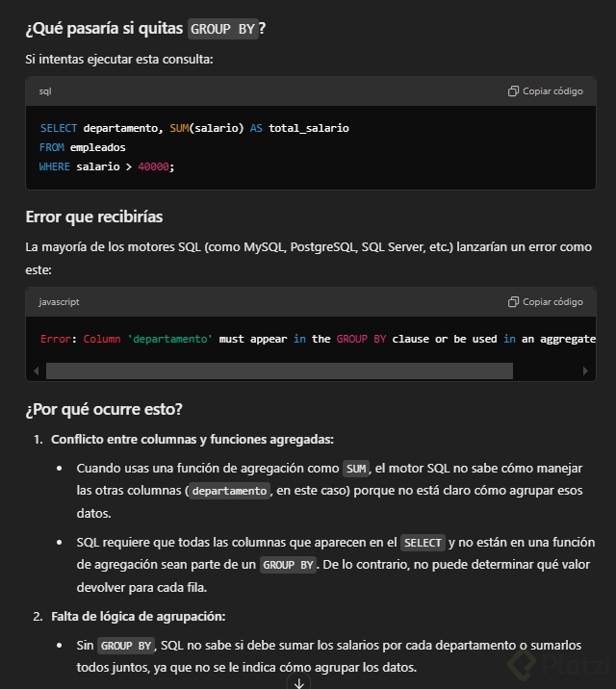Click the inline SELECT code tag in the bullets
Image resolution: width=616 pixels, height=689 pixels.
(x=423, y=543)
